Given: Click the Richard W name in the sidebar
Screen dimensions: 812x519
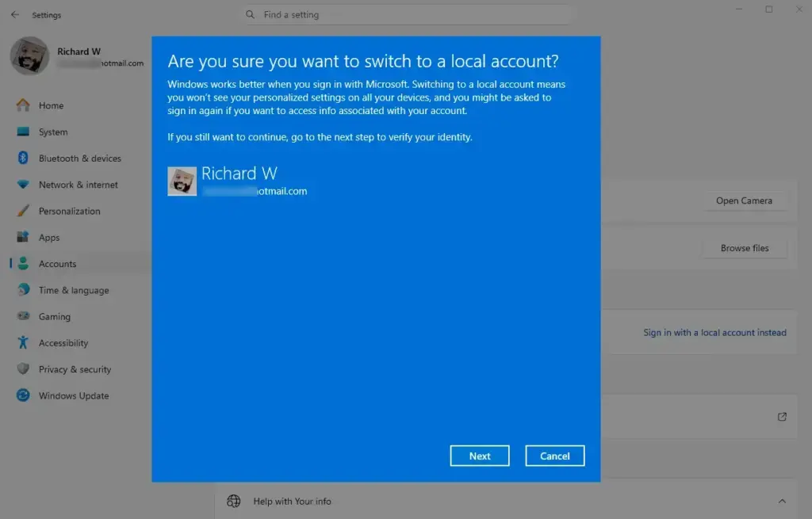Looking at the screenshot, I should click(x=79, y=52).
